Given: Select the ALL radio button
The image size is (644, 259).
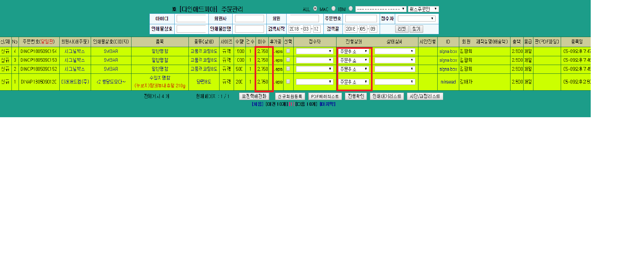Looking at the screenshot, I should click(x=315, y=8).
